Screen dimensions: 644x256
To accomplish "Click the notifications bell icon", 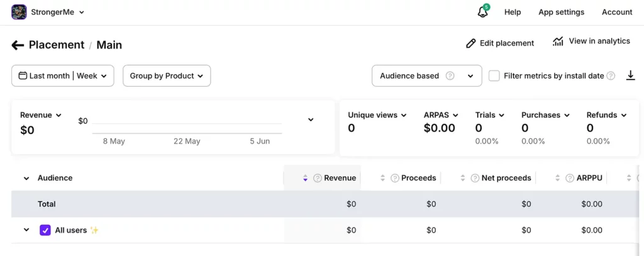I will [482, 12].
